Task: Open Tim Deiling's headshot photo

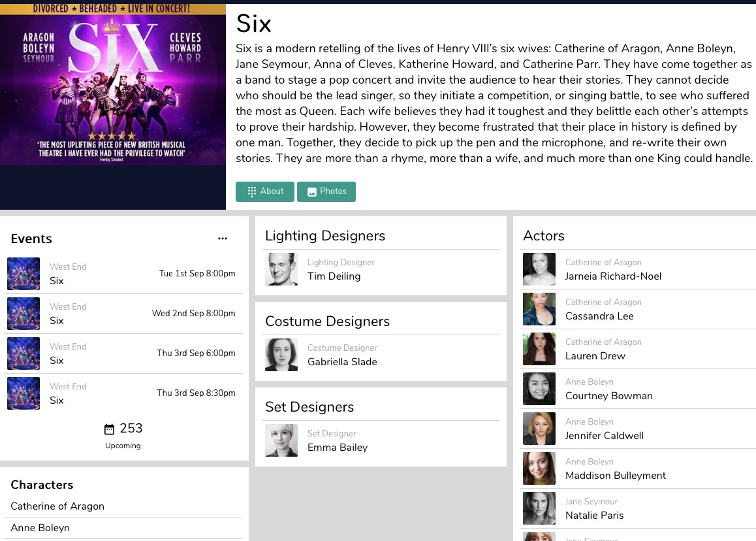Action: coord(281,269)
